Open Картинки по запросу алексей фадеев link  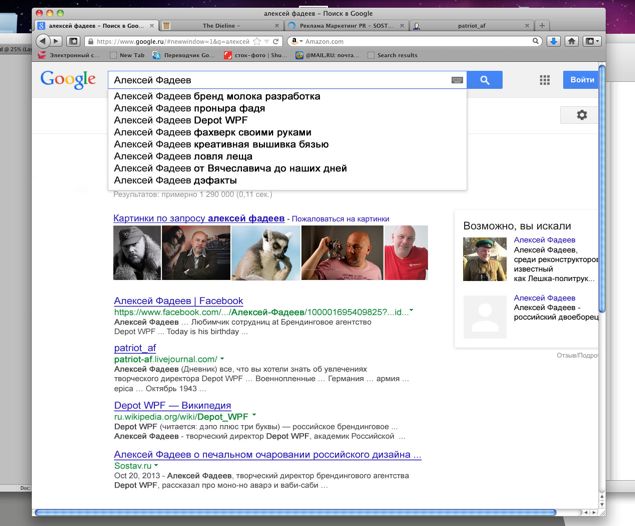click(x=199, y=218)
